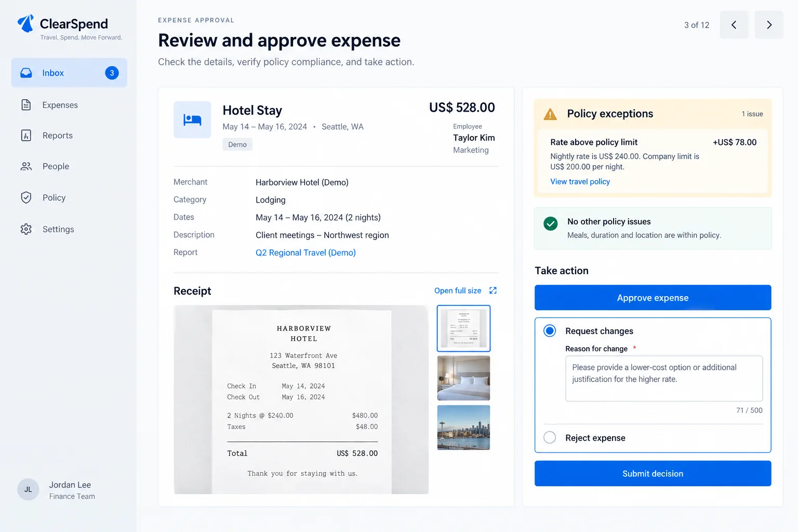The image size is (798, 532).
Task: Select the receipt document thumbnail
Action: (464, 328)
